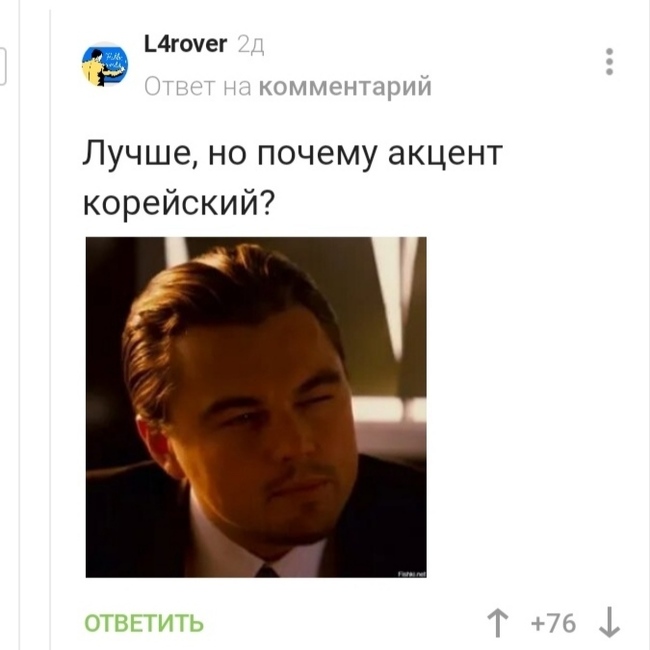Open the parent "комментарий" link
Screen dimensions: 650x650
345,87
